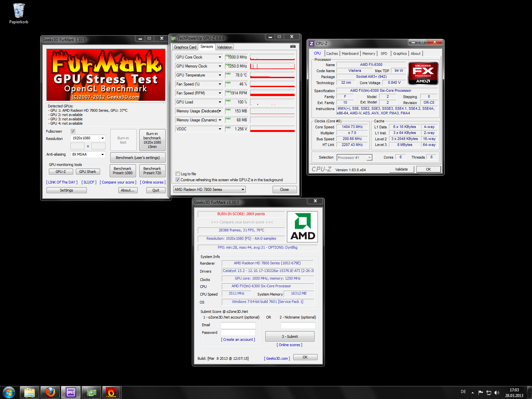532x399 pixels.
Task: Open the Windows Start menu
Action: pyautogui.click(x=9, y=392)
